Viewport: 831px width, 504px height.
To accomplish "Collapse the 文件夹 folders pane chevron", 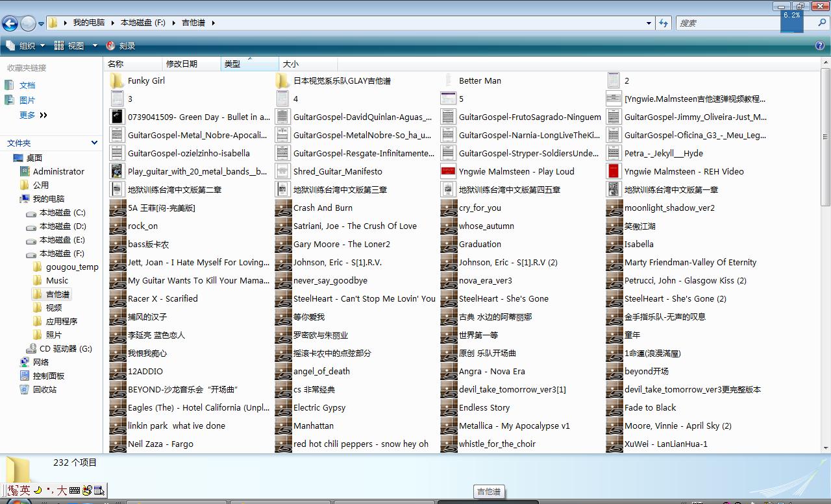I will click(94, 143).
